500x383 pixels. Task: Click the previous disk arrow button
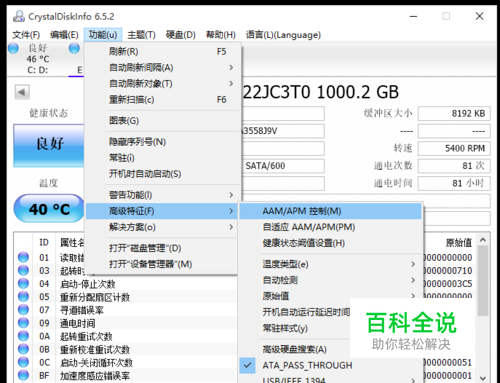point(22,92)
